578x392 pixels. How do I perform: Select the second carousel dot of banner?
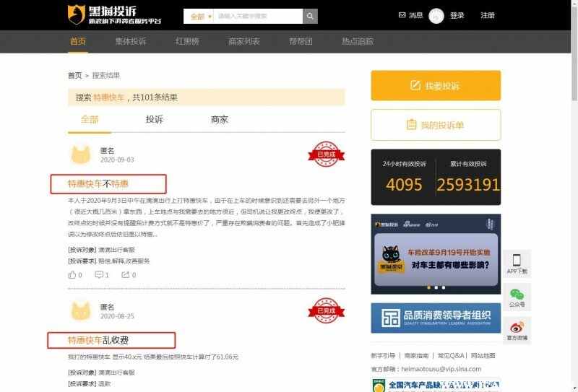436,288
